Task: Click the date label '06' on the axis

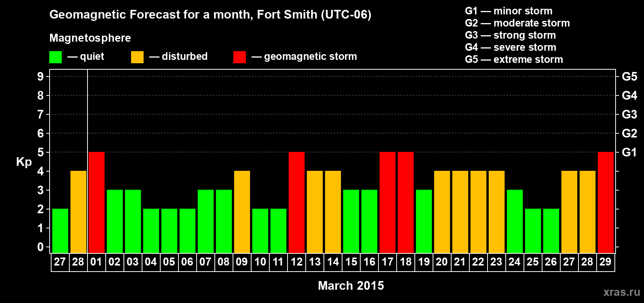Action: click(187, 262)
